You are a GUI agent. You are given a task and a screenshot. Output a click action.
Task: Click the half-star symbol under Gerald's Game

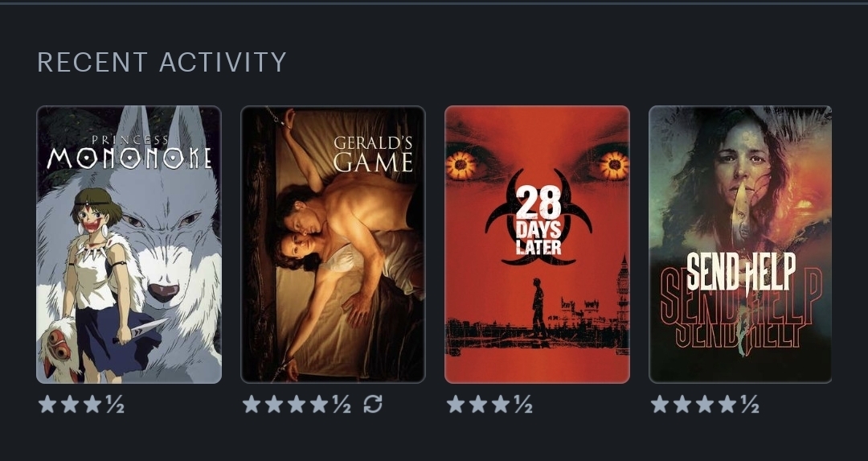pos(342,405)
